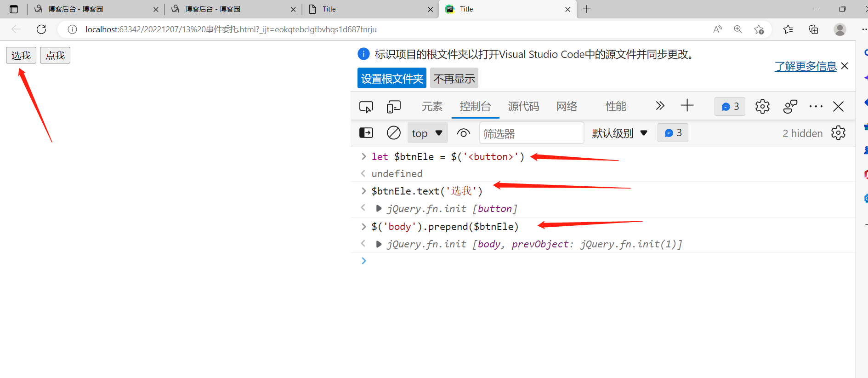
Task: Open the Collections icon
Action: (x=813, y=29)
